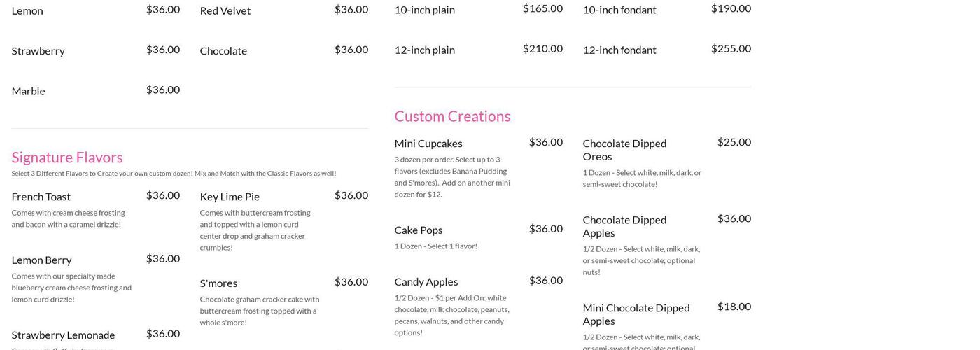980x350 pixels.
Task: Click the Signature Flavors heading
Action: pyautogui.click(x=67, y=157)
